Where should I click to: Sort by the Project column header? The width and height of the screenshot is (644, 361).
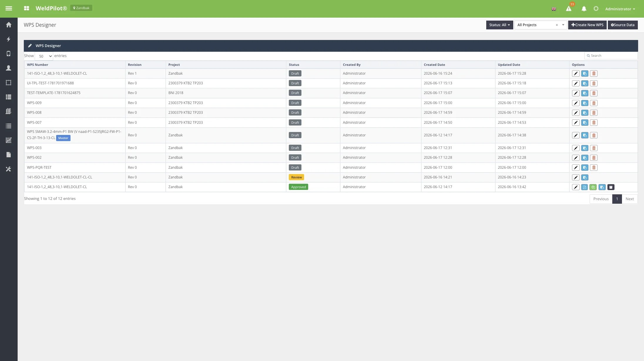[226, 65]
